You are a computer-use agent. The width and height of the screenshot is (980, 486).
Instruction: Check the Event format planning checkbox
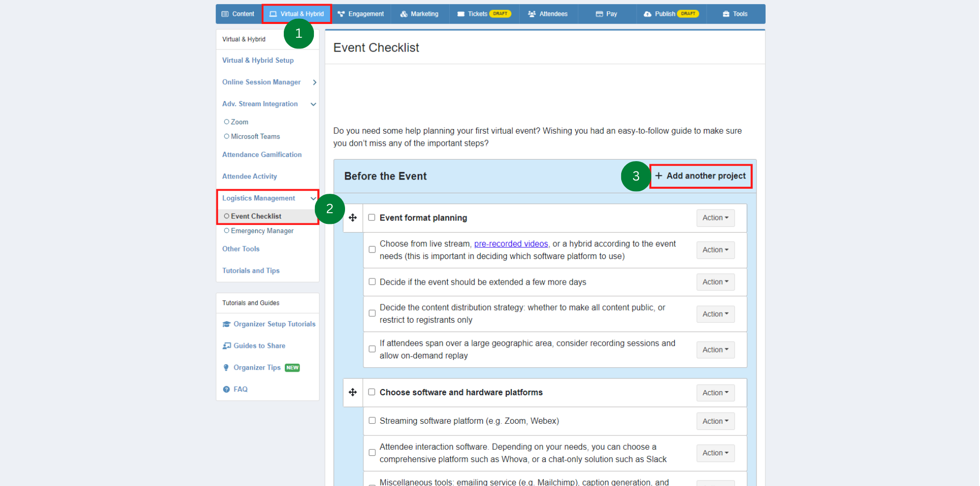click(x=372, y=217)
